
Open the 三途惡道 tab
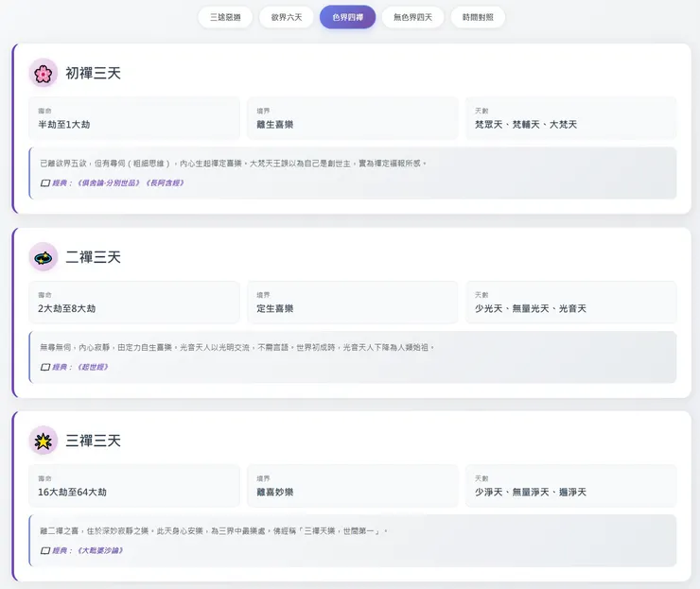[225, 17]
